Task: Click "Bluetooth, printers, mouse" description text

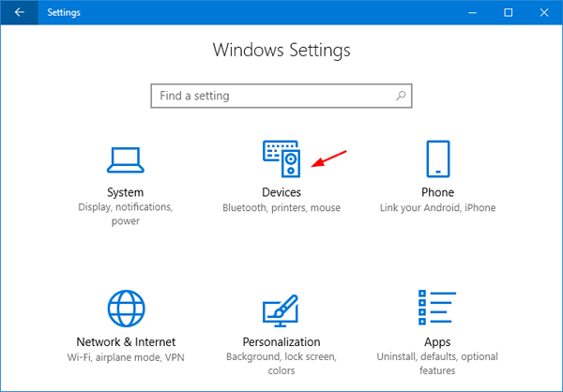Action: [281, 208]
